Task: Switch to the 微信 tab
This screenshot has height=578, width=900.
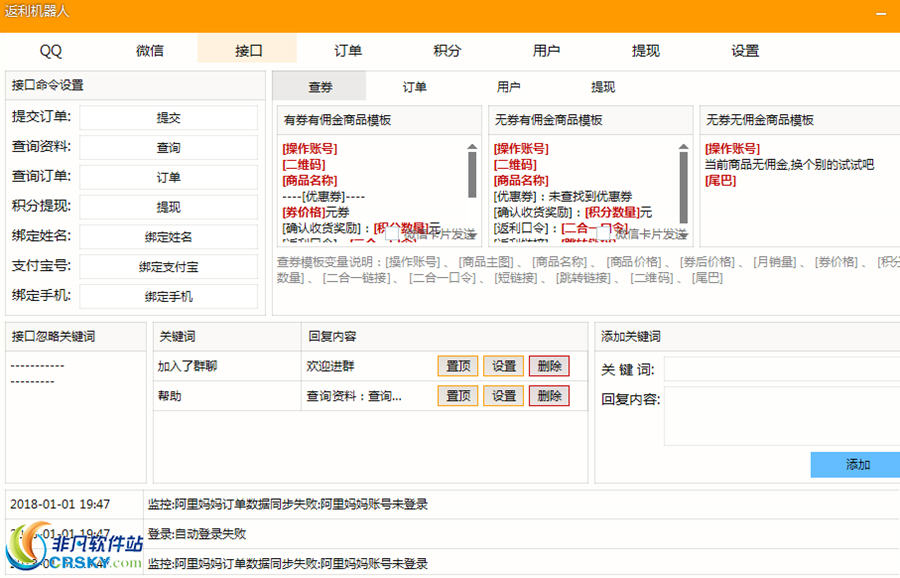Action: tap(148, 49)
